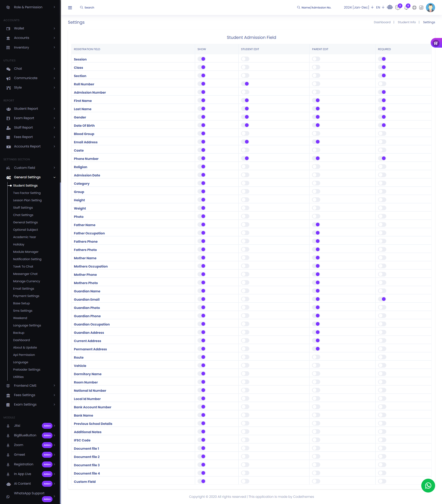Screen dimensions: 442x504
Task: Disable the Required toggle for Guardian Email
Action: (382, 299)
